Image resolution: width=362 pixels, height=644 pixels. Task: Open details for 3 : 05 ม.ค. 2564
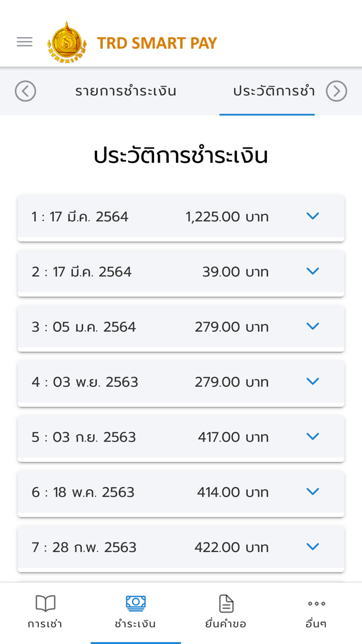click(x=312, y=327)
